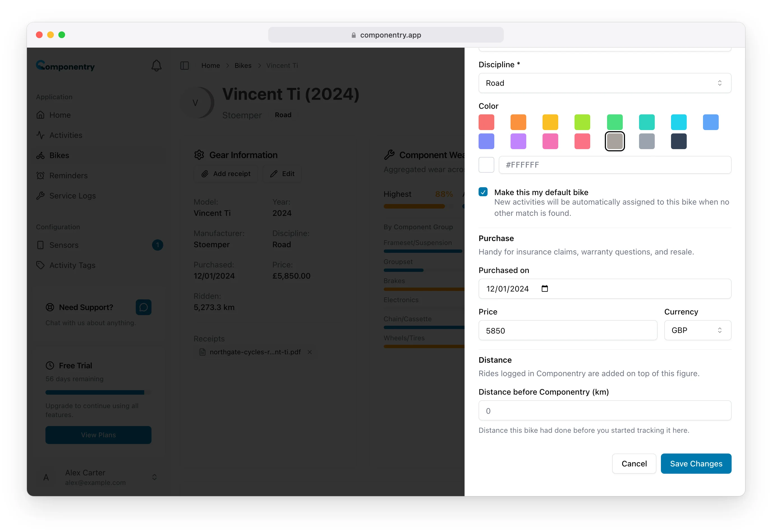Click the Home breadcrumb link
The height and width of the screenshot is (532, 772).
click(x=210, y=66)
